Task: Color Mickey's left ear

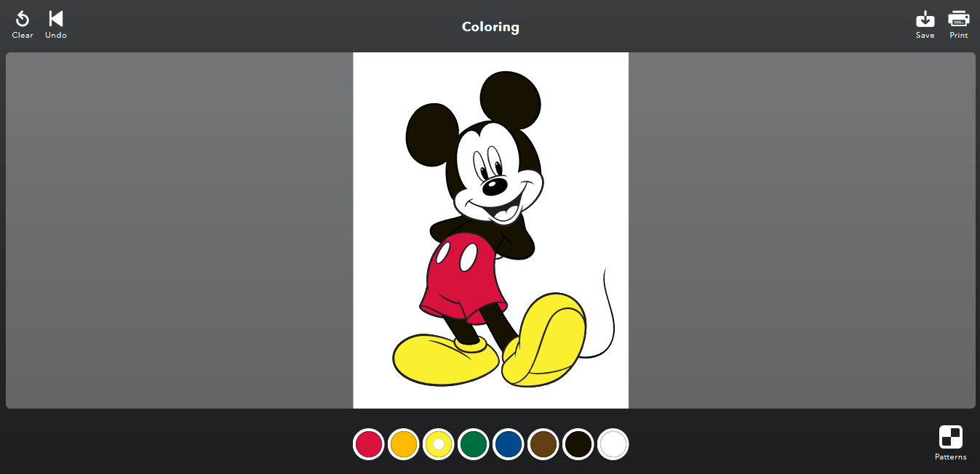Action: tap(431, 134)
